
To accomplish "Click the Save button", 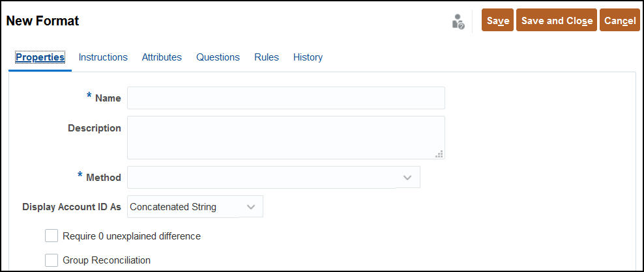I will point(498,21).
